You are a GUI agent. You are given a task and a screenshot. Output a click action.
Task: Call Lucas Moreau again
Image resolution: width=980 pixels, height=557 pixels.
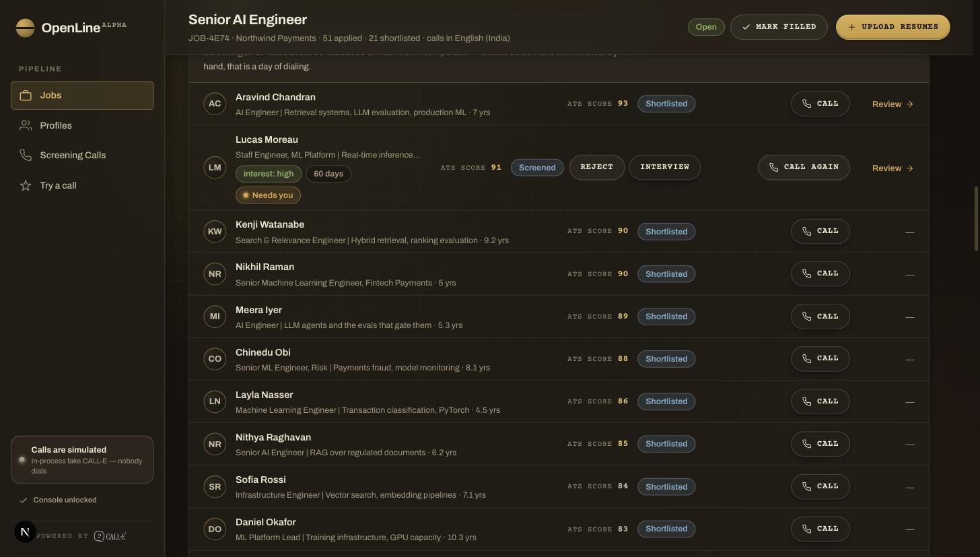point(804,167)
